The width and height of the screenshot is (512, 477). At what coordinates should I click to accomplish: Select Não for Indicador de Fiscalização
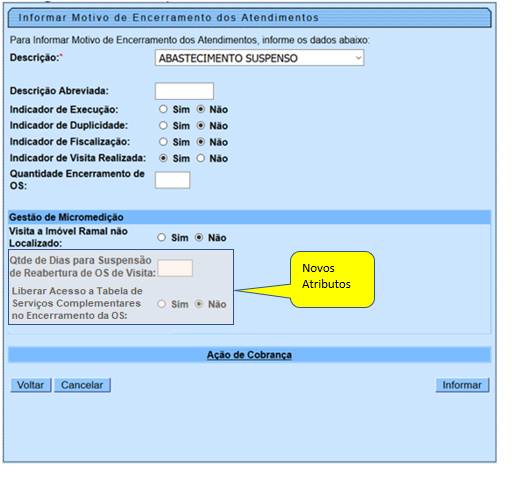click(201, 142)
